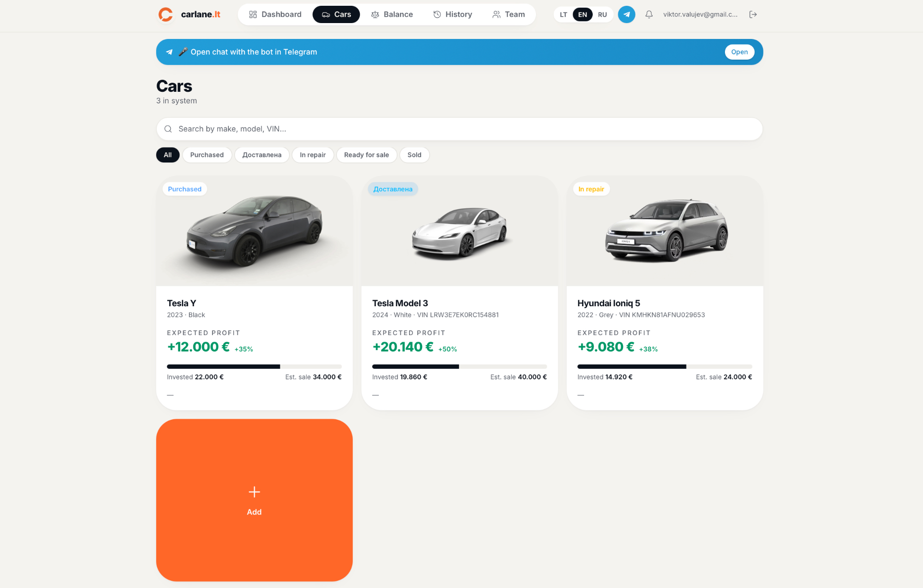Click the Tesla Y title

pos(182,303)
